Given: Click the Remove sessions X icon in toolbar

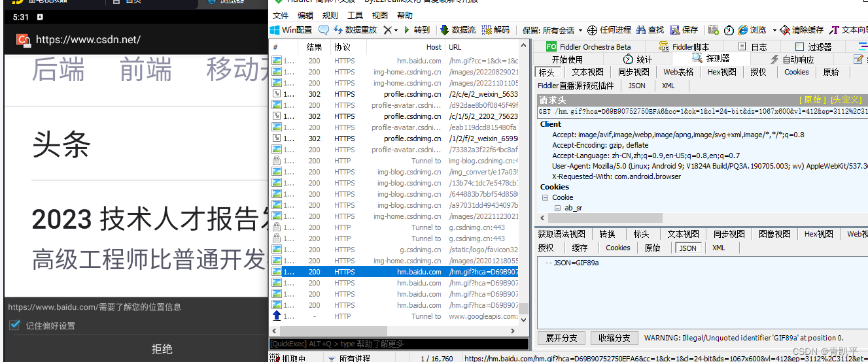Looking at the screenshot, I should [388, 30].
